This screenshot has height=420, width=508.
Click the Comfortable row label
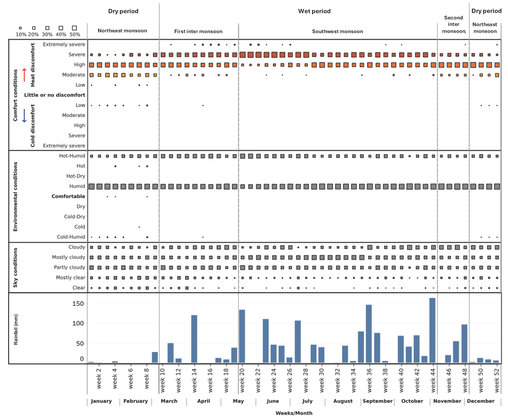coord(68,196)
